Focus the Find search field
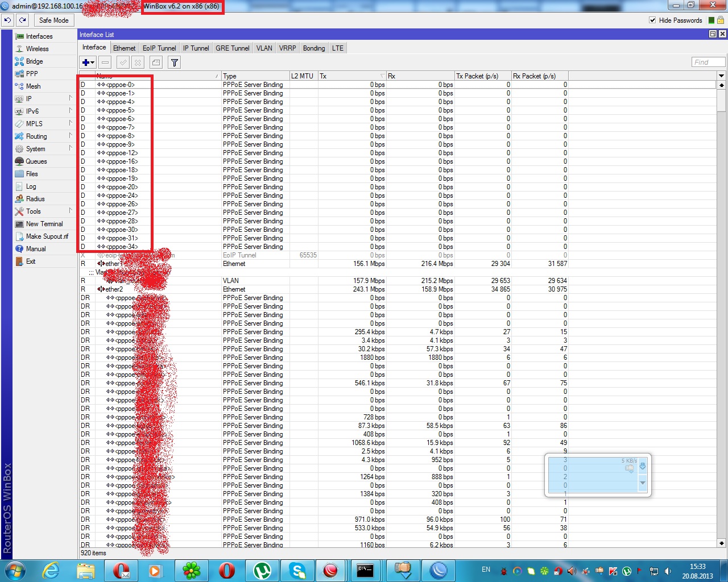Screen dimensions: 728x582 pos(708,62)
